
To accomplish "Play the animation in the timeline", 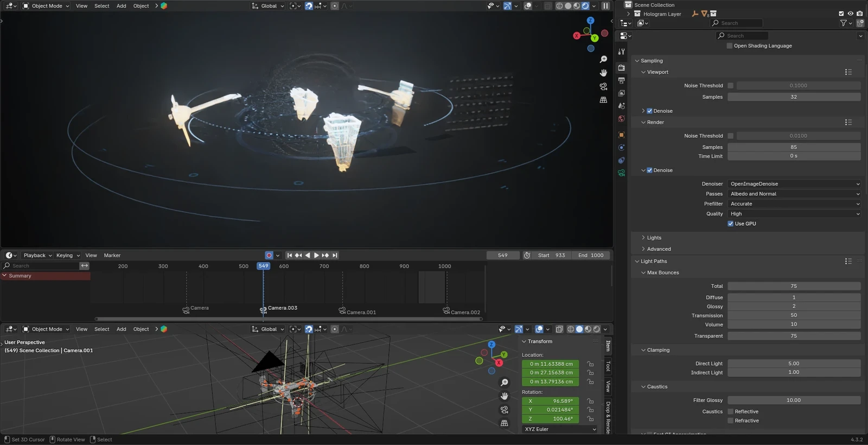I will click(316, 255).
